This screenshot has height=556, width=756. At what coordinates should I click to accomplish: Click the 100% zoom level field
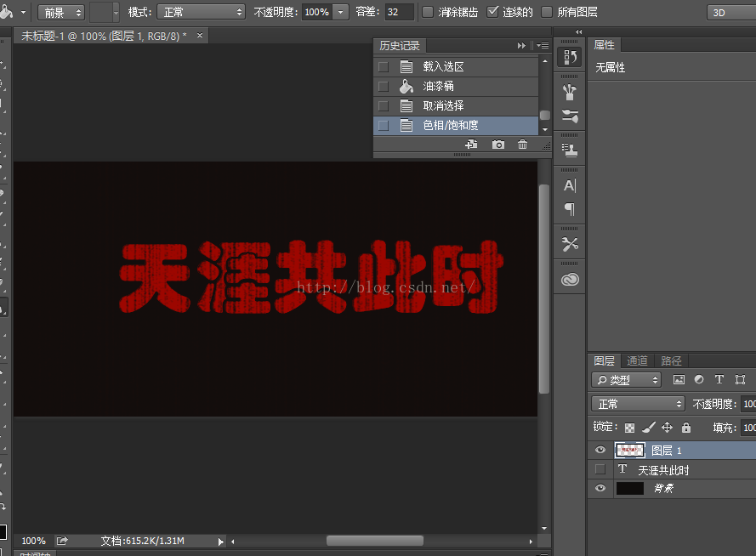pyautogui.click(x=34, y=541)
